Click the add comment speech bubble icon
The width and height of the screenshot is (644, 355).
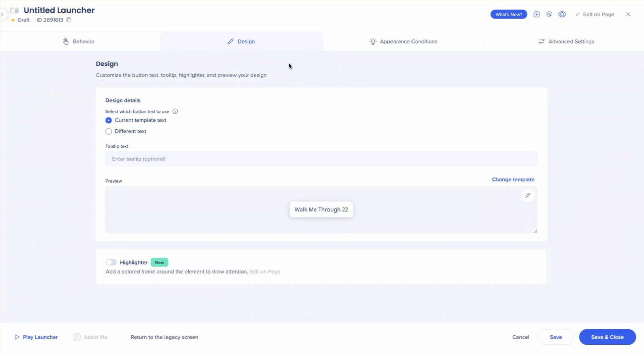tap(536, 14)
